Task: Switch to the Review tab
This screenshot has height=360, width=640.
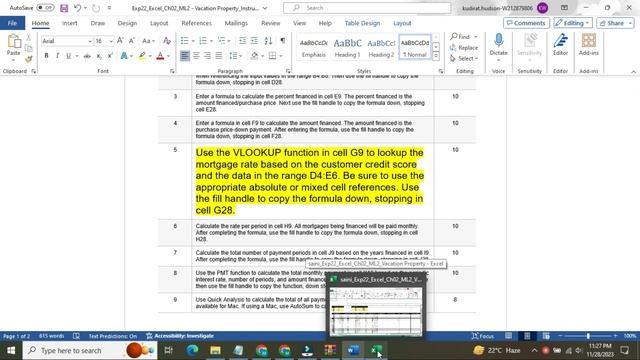Action: pos(271,23)
